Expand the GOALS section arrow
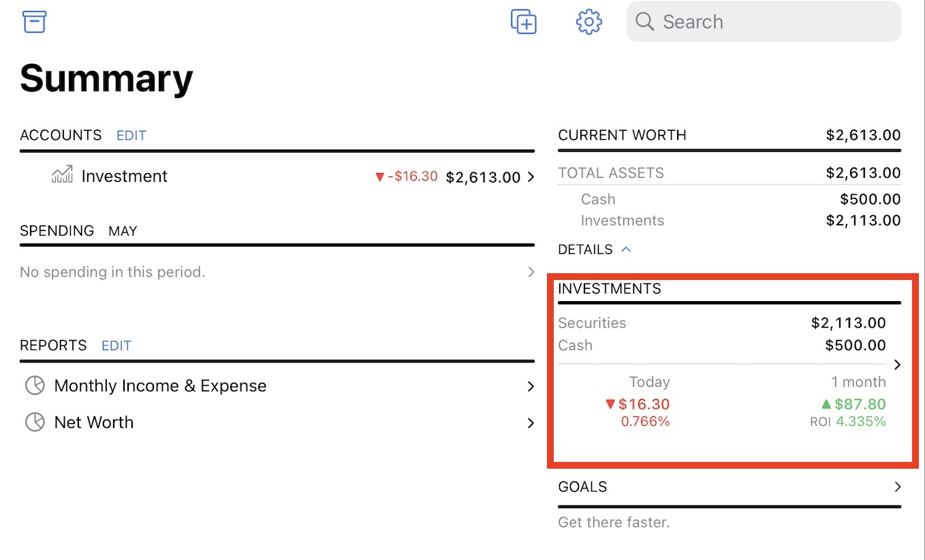Image resolution: width=925 pixels, height=560 pixels. (897, 486)
